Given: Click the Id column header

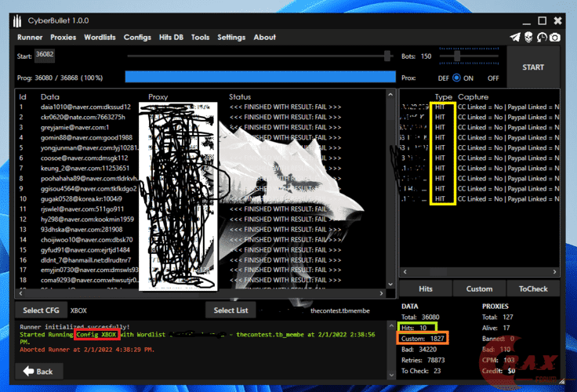Looking at the screenshot, I should click(23, 96).
